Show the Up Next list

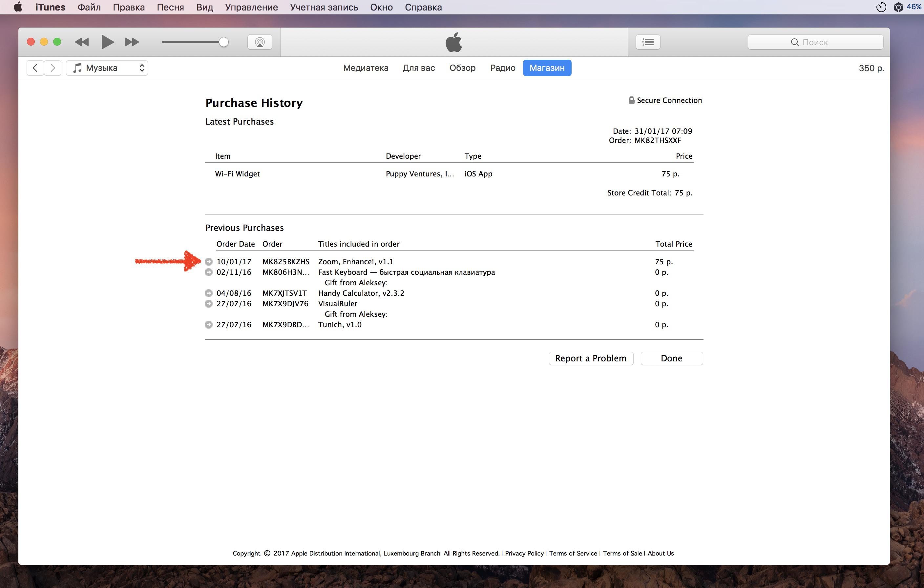coord(648,42)
